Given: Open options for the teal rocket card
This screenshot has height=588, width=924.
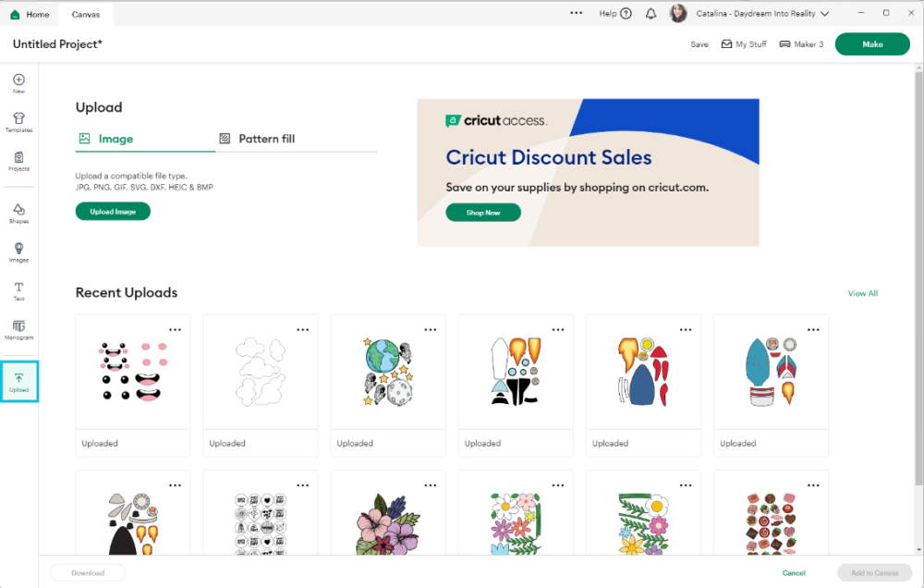Looking at the screenshot, I should tap(813, 330).
